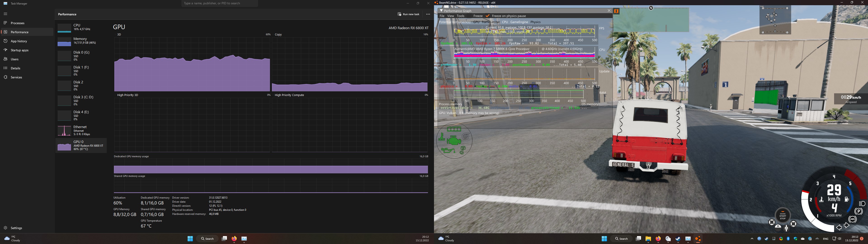Click the left turn signal arrow

tap(839, 228)
